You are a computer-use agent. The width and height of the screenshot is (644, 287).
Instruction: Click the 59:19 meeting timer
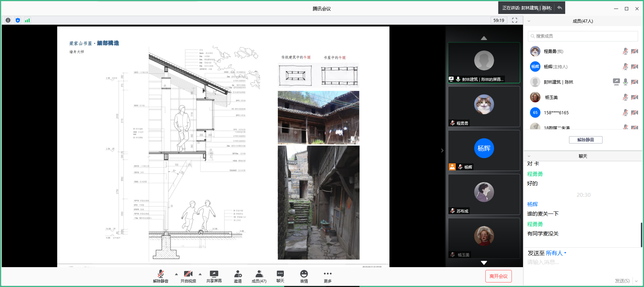tap(499, 20)
